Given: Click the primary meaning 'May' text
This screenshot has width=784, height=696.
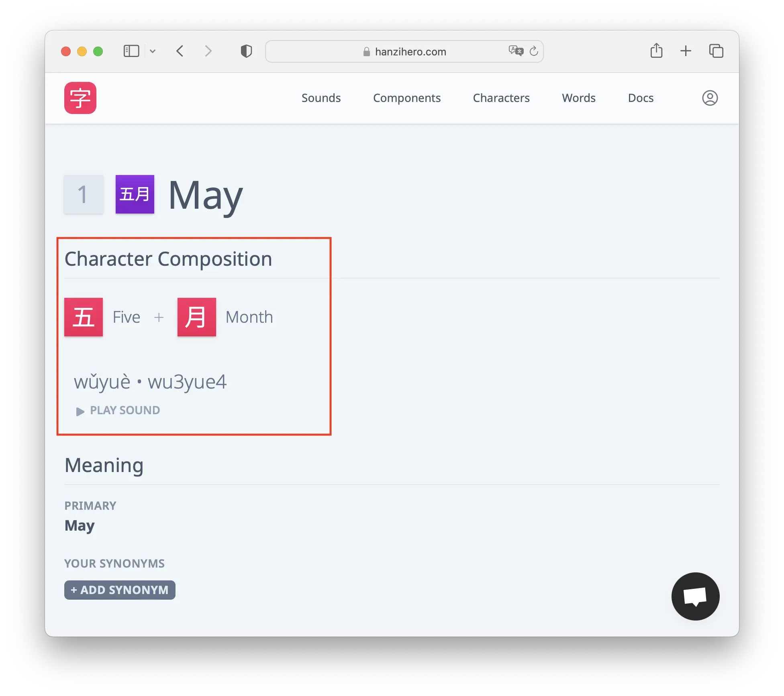Looking at the screenshot, I should coord(80,526).
